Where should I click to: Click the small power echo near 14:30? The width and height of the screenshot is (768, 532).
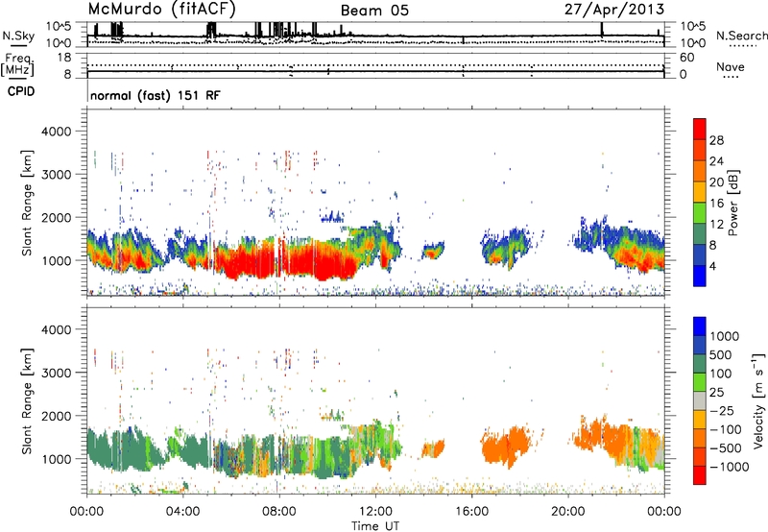pos(433,252)
